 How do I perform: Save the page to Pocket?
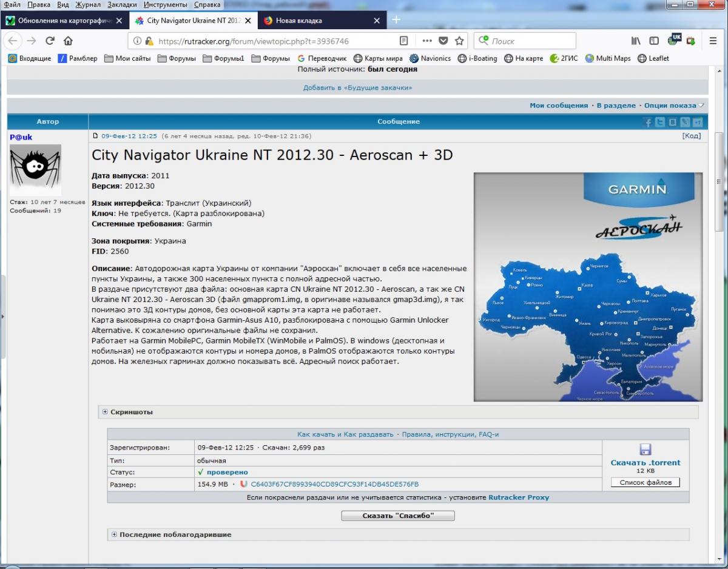(443, 41)
